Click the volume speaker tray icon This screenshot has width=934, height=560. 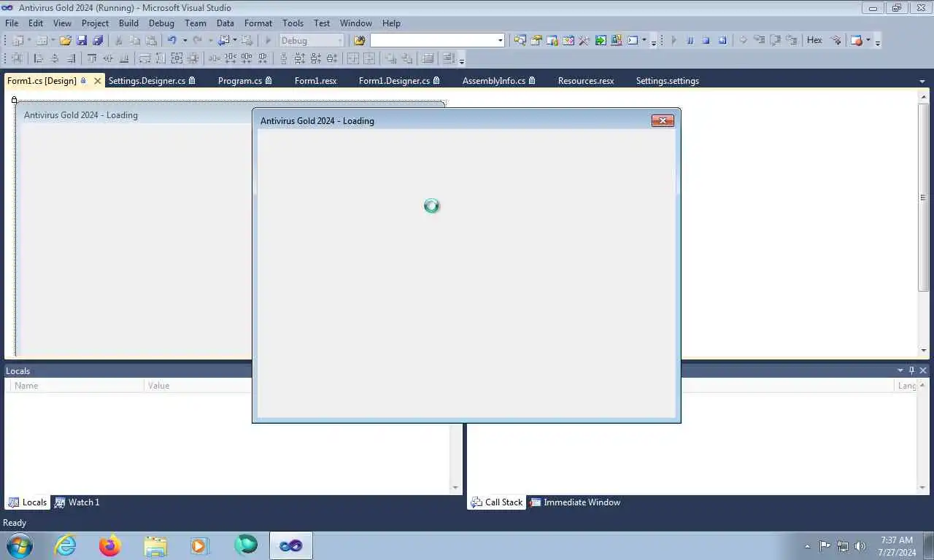click(x=860, y=545)
